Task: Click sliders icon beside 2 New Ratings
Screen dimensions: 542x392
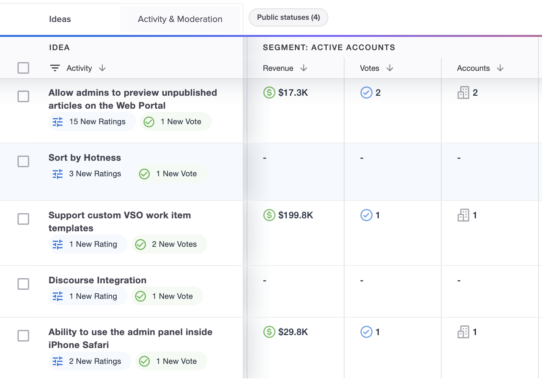Action: point(58,361)
